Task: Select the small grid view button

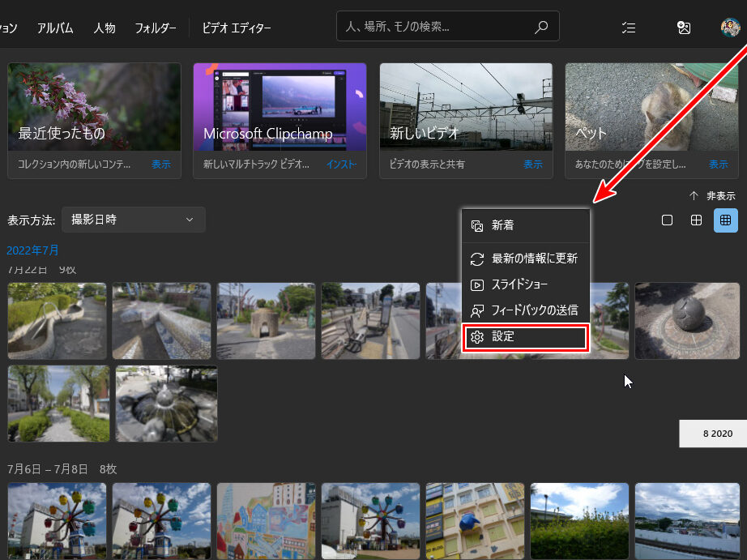Action: (725, 220)
